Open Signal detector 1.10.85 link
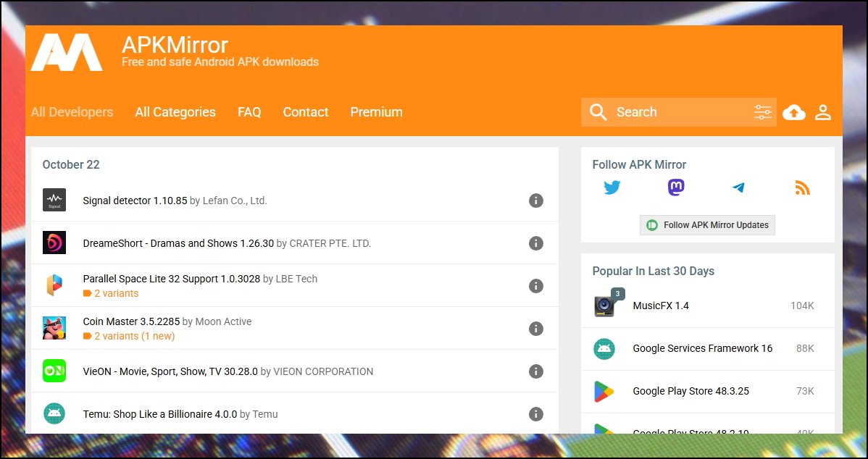868x459 pixels. (135, 201)
